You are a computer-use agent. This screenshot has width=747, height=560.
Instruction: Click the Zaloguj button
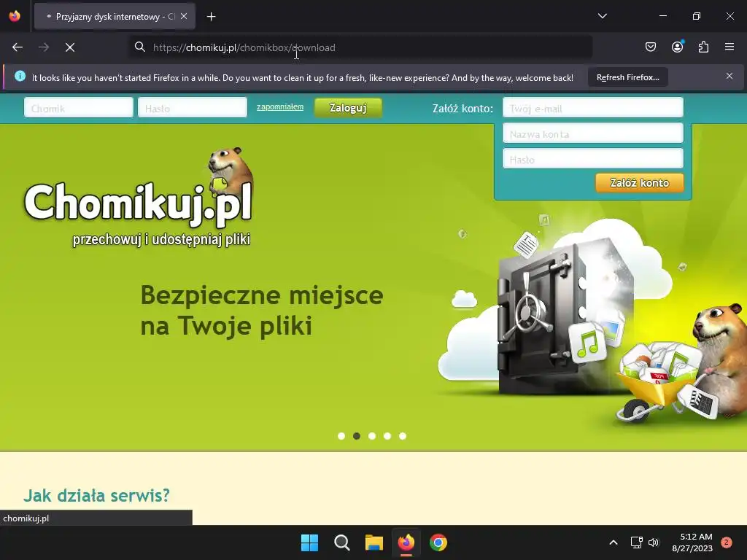[x=348, y=108]
